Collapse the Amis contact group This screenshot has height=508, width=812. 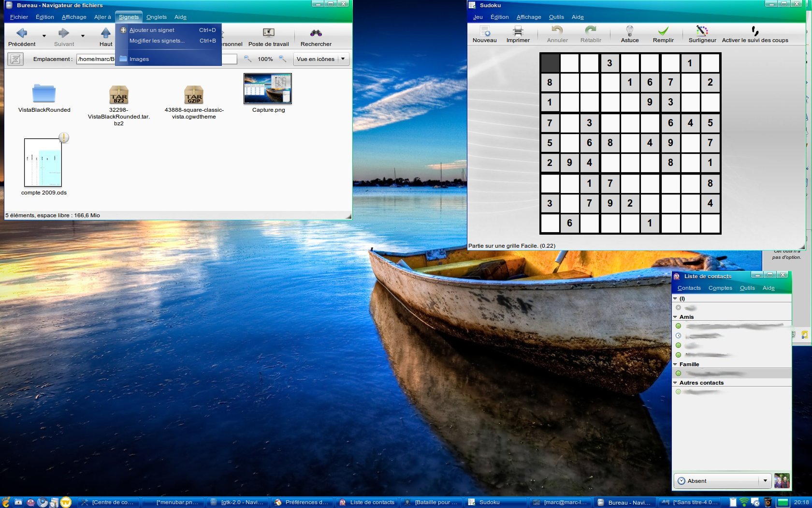point(675,317)
